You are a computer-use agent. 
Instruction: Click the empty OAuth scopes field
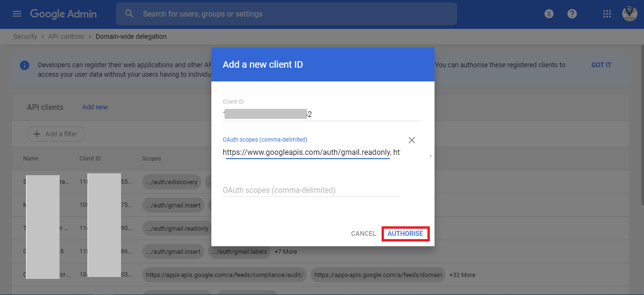pos(312,190)
